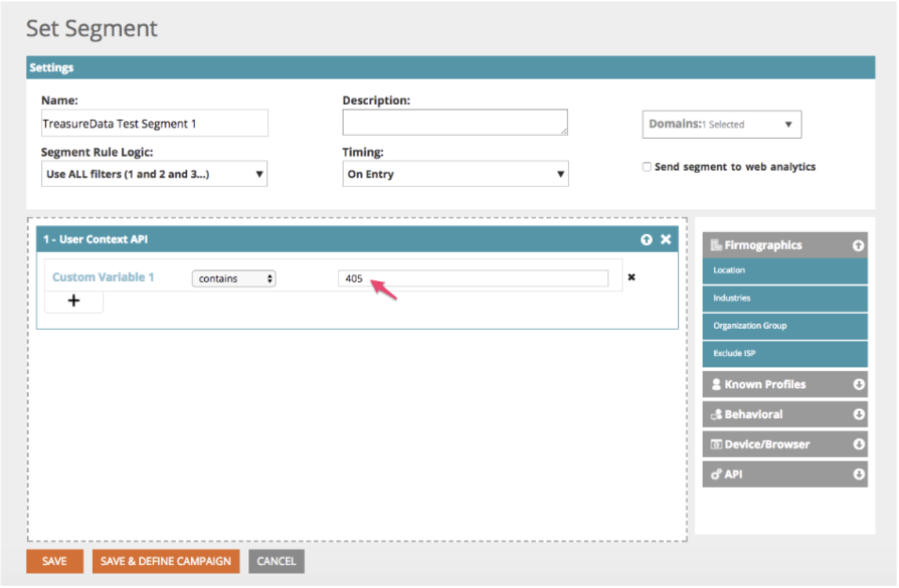Collapse the Firmographics section arrow

858,246
